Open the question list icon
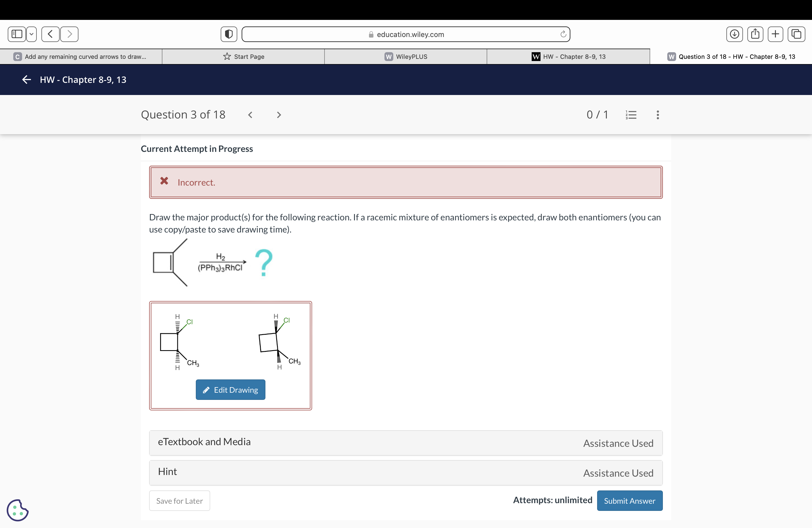Viewport: 812px width, 528px height. coord(631,115)
